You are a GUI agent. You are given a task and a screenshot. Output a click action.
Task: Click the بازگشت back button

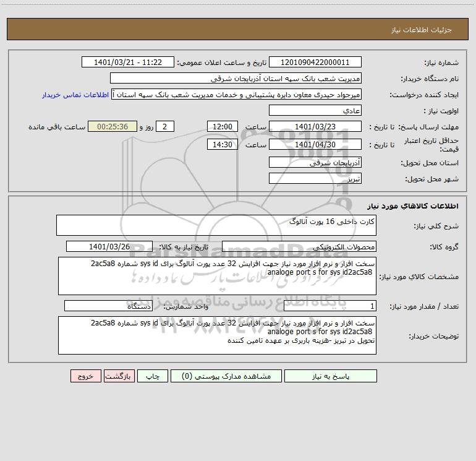(119, 376)
